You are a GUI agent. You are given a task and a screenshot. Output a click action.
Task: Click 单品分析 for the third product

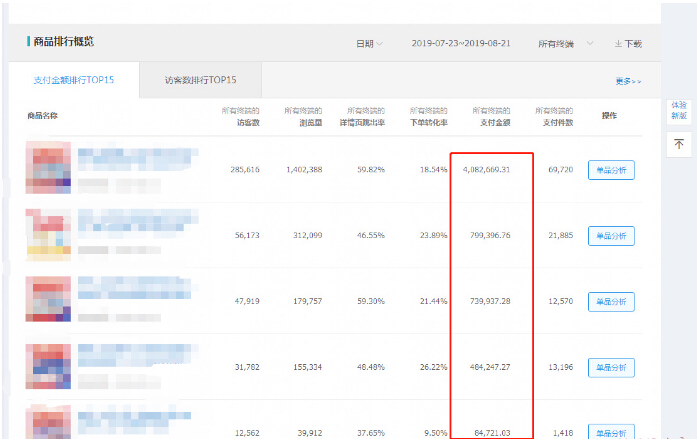611,301
